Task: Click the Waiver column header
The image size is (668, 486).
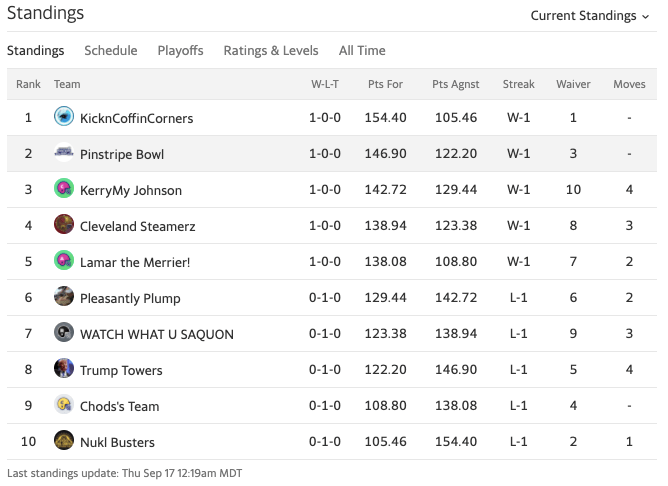Action: pos(573,84)
